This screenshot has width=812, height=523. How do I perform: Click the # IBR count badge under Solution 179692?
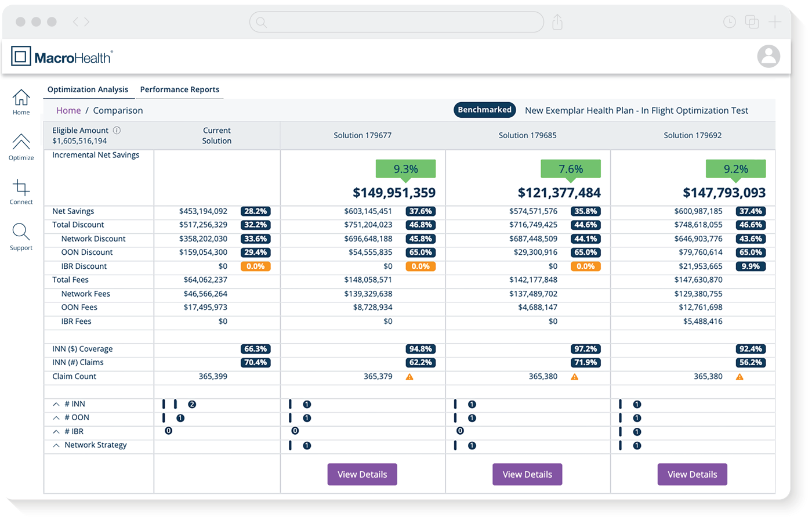(637, 432)
